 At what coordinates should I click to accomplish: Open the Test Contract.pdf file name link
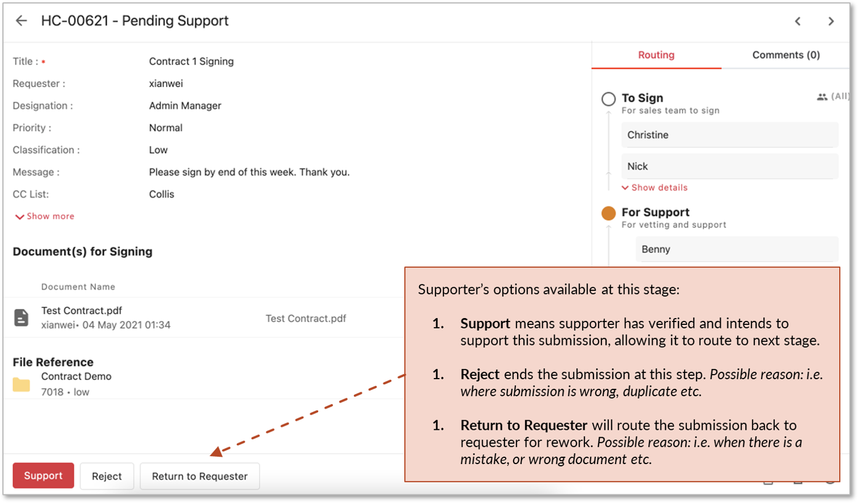point(82,311)
